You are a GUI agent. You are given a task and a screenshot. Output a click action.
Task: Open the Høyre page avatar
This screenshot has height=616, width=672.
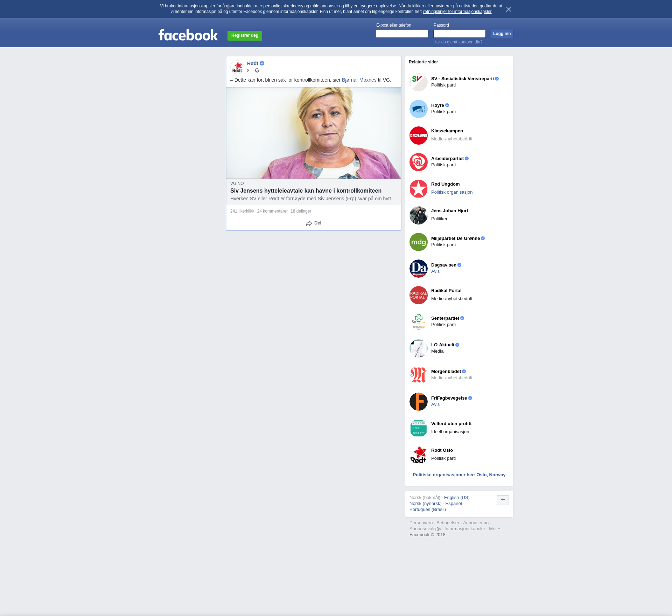(x=419, y=109)
